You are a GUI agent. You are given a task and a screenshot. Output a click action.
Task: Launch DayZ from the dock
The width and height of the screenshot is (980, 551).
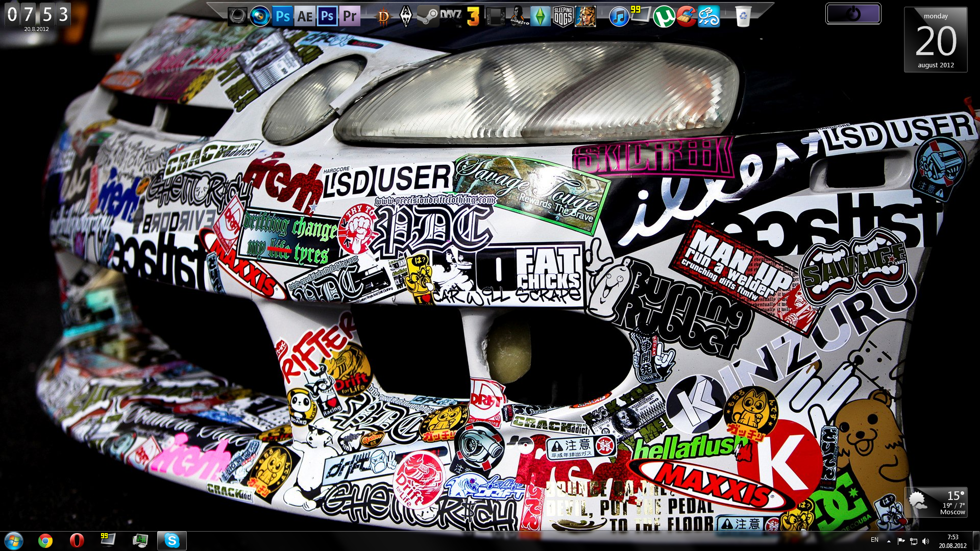451,15
